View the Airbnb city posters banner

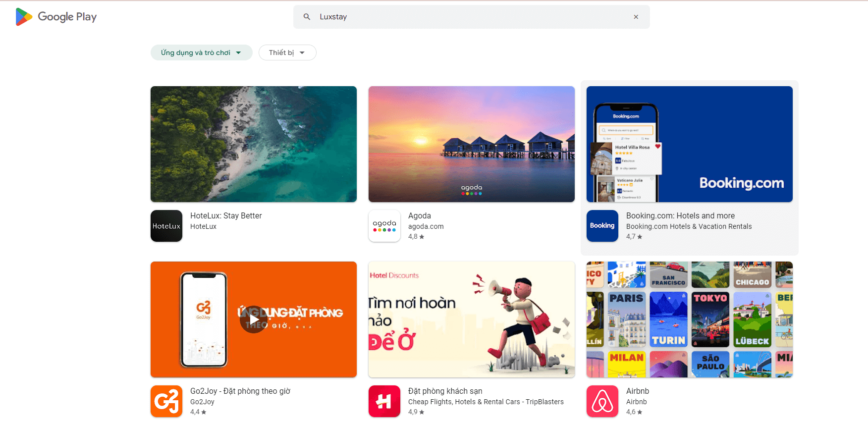point(690,319)
